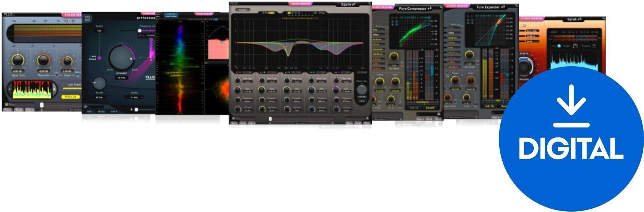
Task: Click the band 3 Frequency knob in Epure
Action: click(287, 100)
